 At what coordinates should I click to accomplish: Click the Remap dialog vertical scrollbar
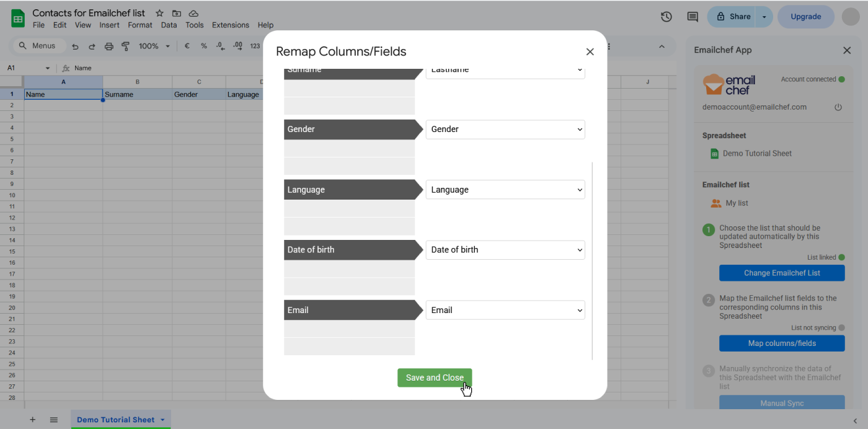(593, 260)
